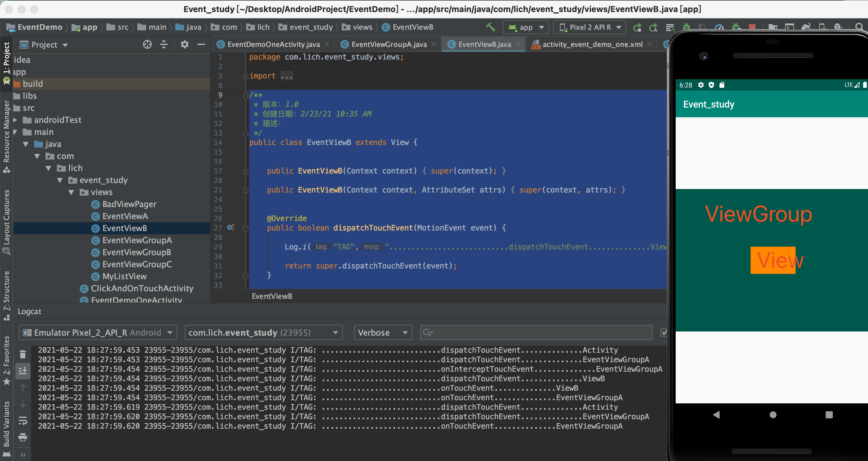The width and height of the screenshot is (868, 461).
Task: Toggle Scroll to End in logcat
Action: click(x=22, y=371)
